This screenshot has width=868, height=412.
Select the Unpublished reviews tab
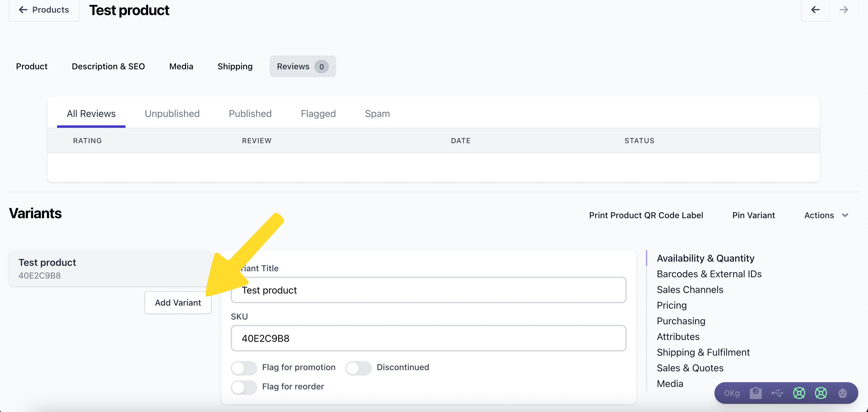(x=172, y=114)
